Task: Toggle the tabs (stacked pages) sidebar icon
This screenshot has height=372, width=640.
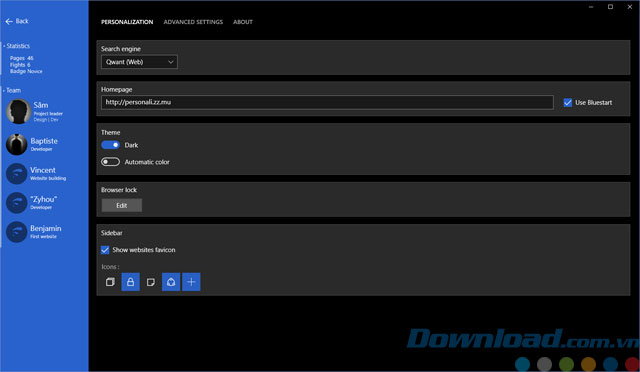Action: coord(110,282)
